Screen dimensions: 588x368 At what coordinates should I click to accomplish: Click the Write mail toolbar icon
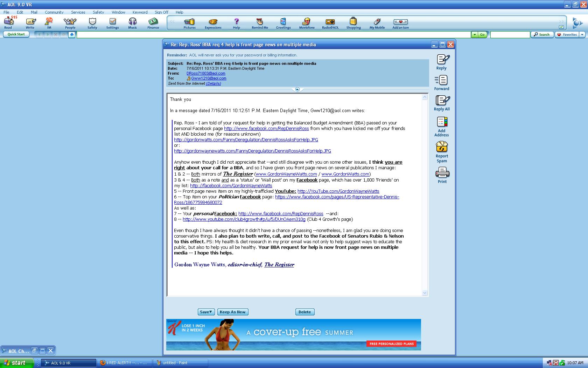point(30,23)
